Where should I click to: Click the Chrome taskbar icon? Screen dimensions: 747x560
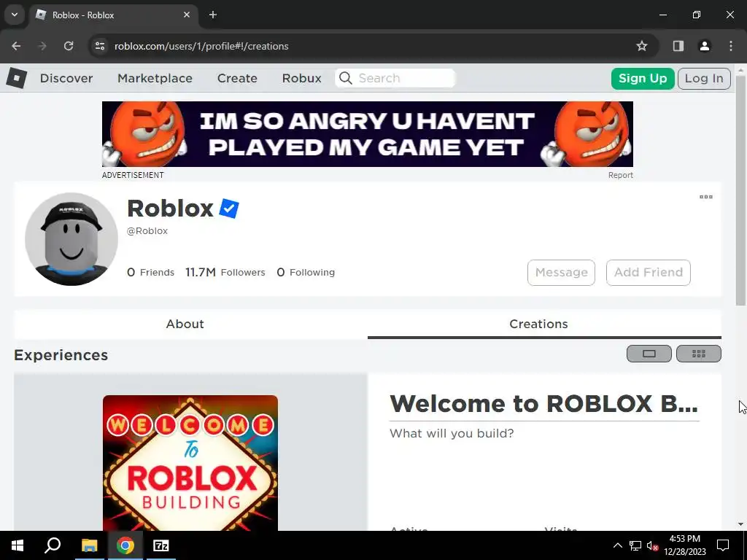click(125, 545)
